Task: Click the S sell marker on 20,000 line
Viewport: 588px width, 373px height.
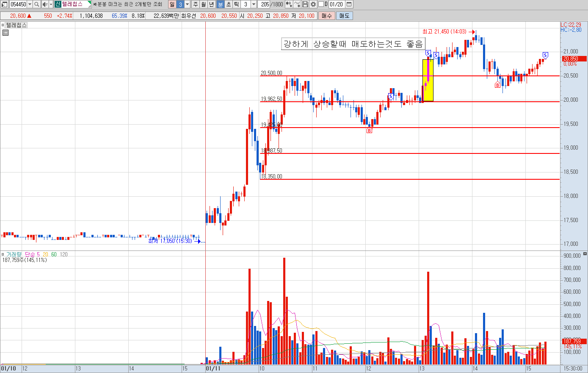Action: click(x=391, y=97)
